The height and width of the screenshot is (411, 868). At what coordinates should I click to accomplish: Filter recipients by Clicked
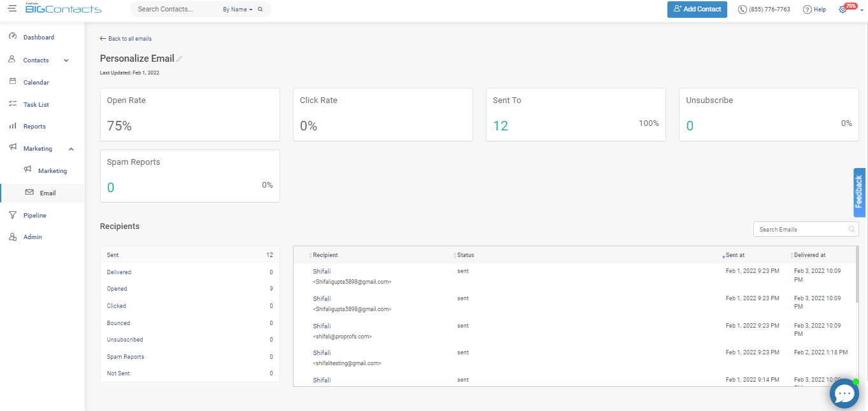coord(190,306)
